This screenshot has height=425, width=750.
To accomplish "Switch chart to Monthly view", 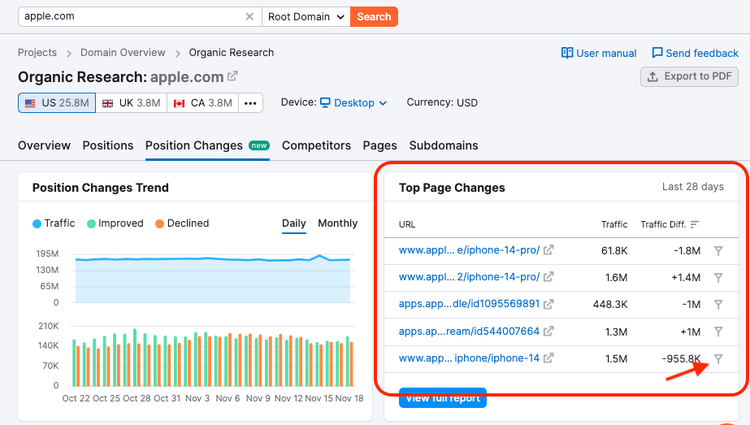I will (338, 223).
